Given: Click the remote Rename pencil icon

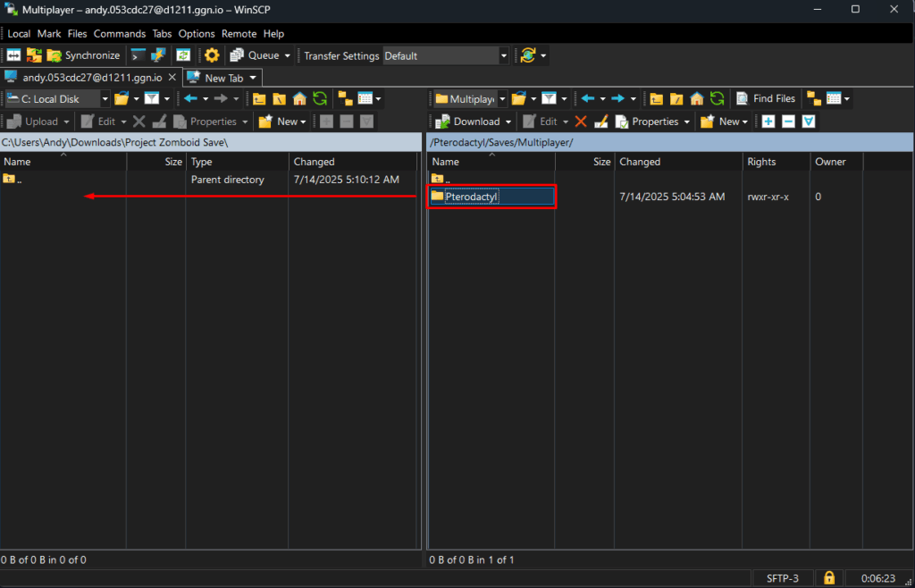Looking at the screenshot, I should click(601, 122).
